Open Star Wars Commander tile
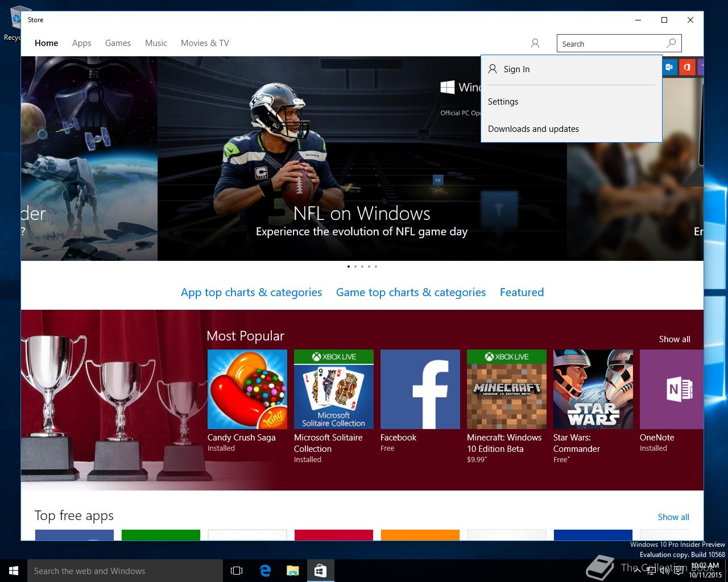Screen dimensions: 728x582 (593, 389)
